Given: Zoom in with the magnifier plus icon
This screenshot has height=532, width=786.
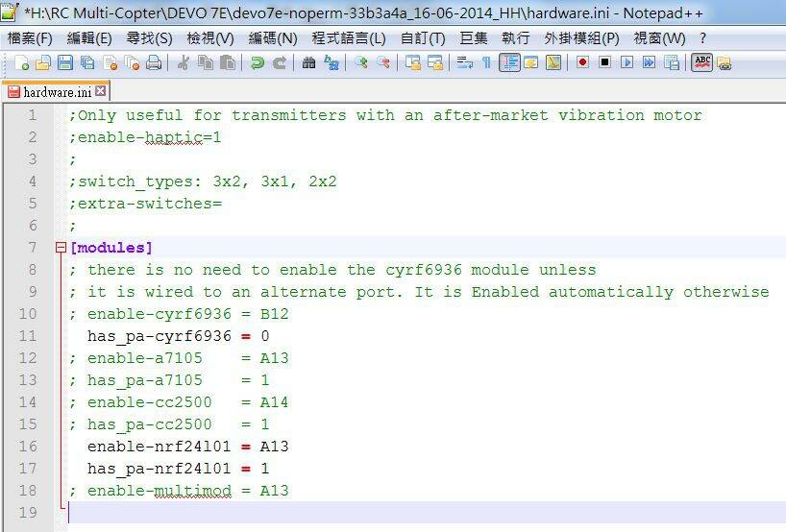Looking at the screenshot, I should pos(361,62).
